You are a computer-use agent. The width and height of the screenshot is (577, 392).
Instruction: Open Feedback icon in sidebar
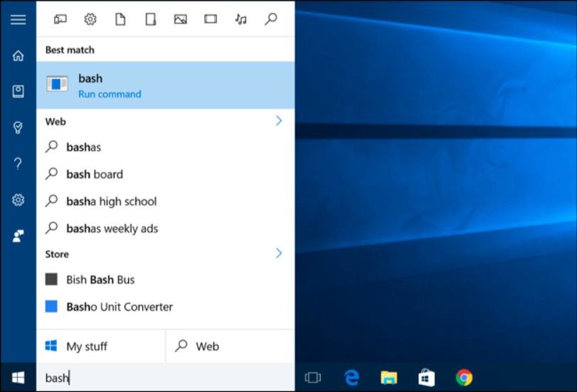[x=18, y=236]
